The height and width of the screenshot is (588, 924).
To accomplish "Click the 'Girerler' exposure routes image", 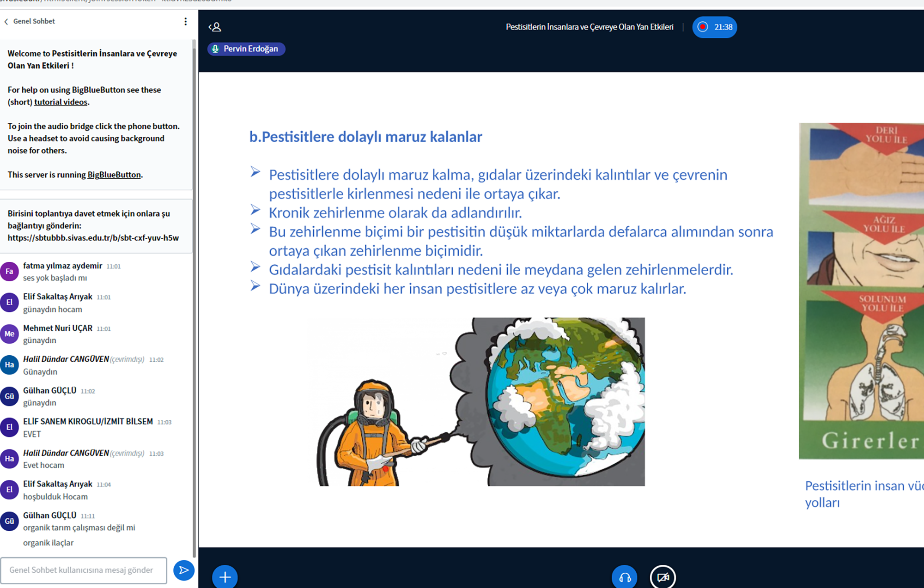I will click(x=861, y=291).
